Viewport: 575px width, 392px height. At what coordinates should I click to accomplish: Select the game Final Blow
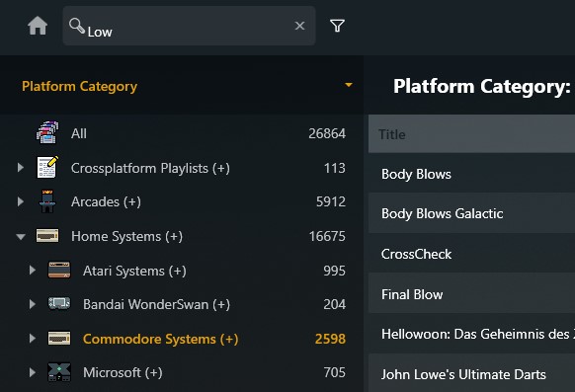pos(471,294)
